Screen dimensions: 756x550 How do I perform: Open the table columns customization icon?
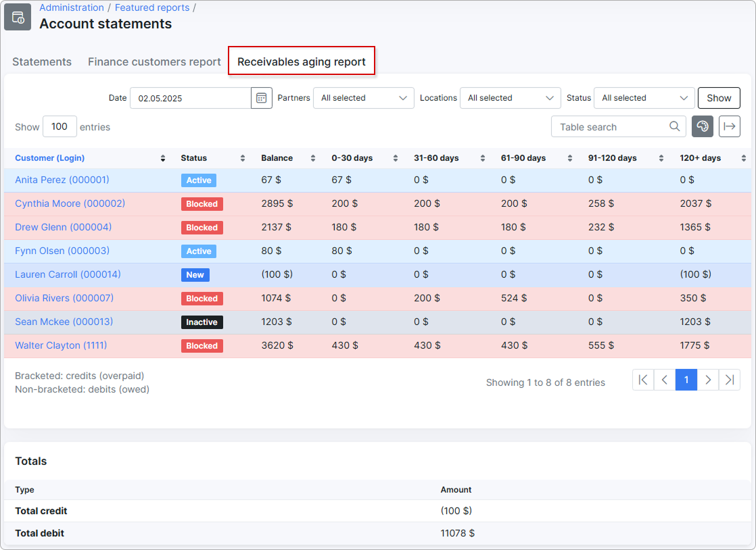(x=703, y=126)
